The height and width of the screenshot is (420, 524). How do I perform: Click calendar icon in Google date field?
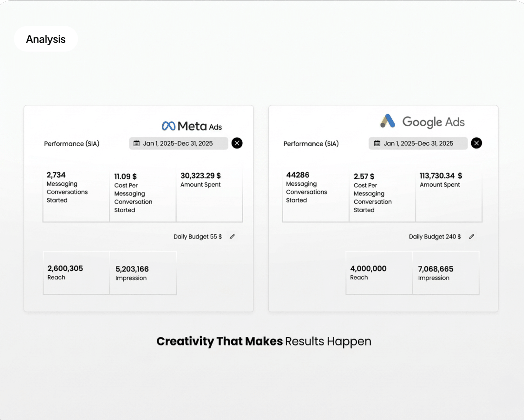[377, 143]
